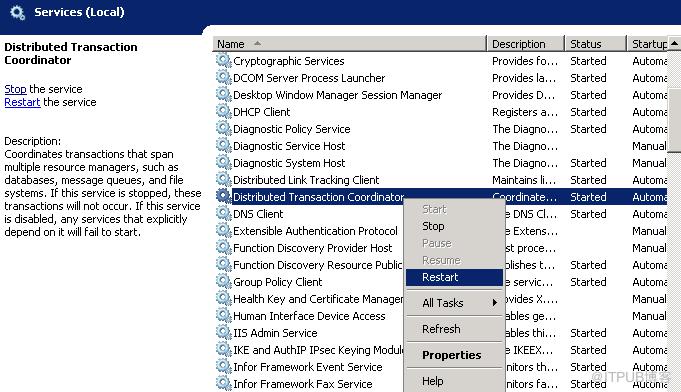Select the Diagnostic Service Host row
Screen dimensions: 681x392
[289, 146]
